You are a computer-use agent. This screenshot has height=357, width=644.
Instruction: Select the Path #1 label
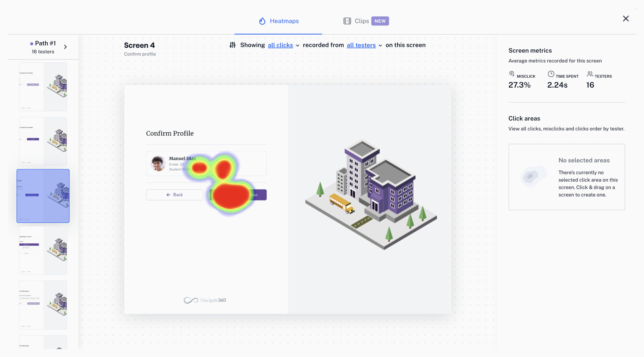45,43
